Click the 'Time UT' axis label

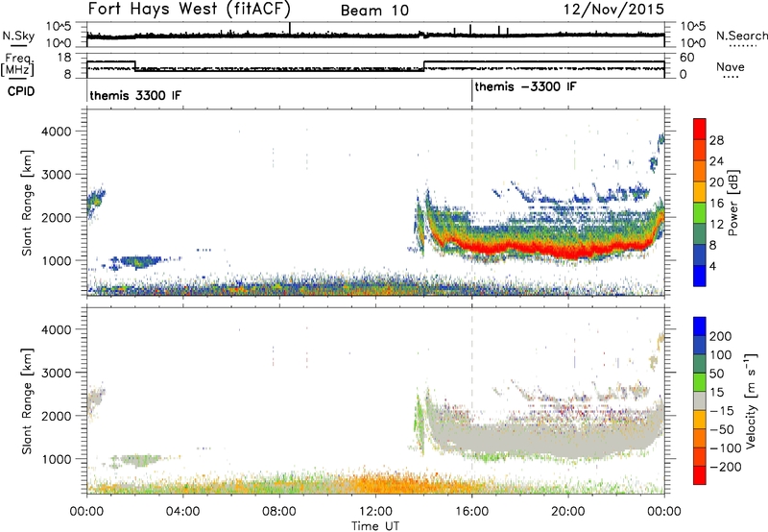(375, 526)
